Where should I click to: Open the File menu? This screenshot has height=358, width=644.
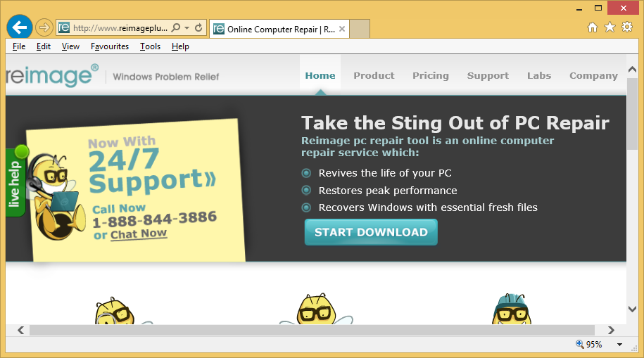pyautogui.click(x=19, y=46)
